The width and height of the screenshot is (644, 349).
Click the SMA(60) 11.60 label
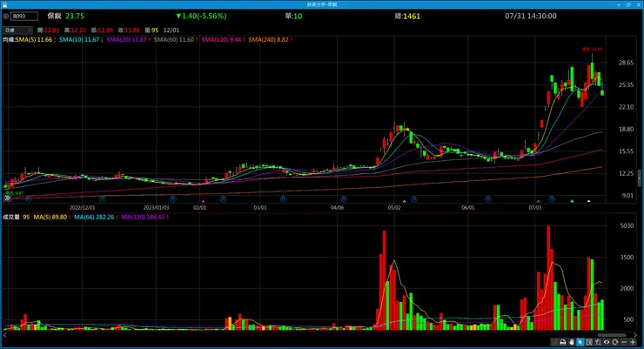point(174,40)
